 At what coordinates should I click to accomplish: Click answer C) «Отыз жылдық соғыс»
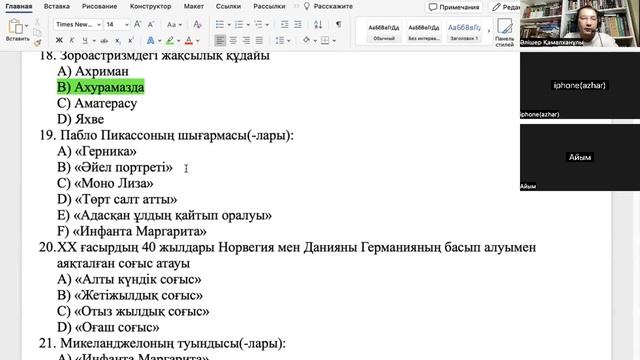[x=133, y=311]
